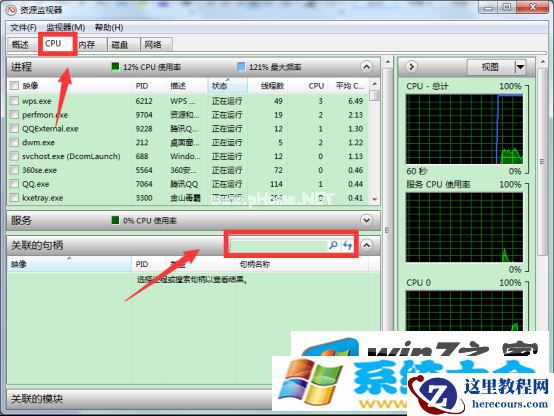
Task: Collapse the 进程 section chevron
Action: point(367,66)
